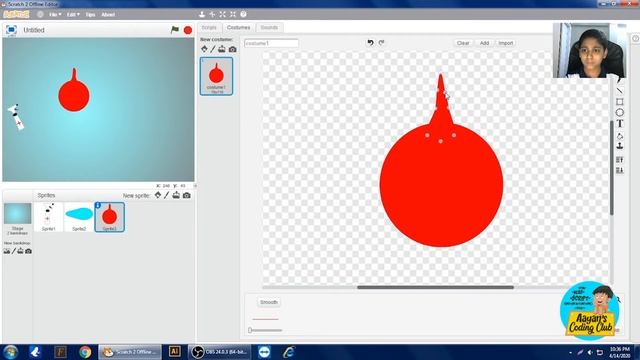Click the canvas horizontal scrollbar
The width and height of the screenshot is (640, 360).
pyautogui.click(x=435, y=287)
